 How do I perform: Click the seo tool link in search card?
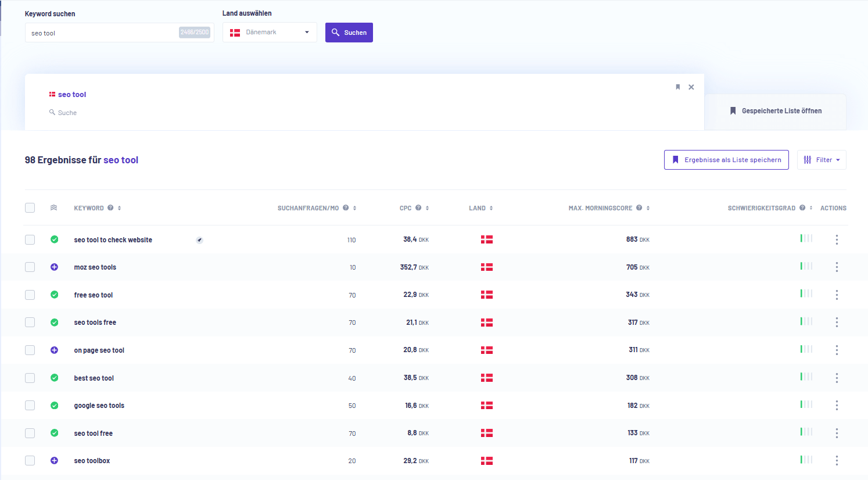coord(72,94)
